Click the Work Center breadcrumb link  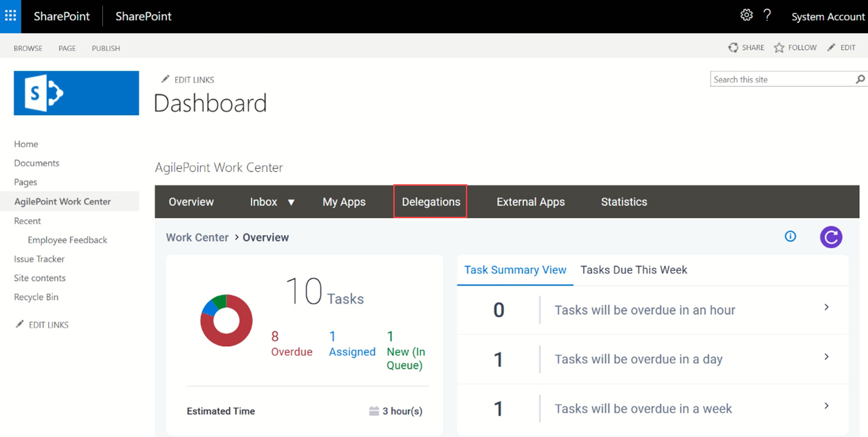[197, 237]
